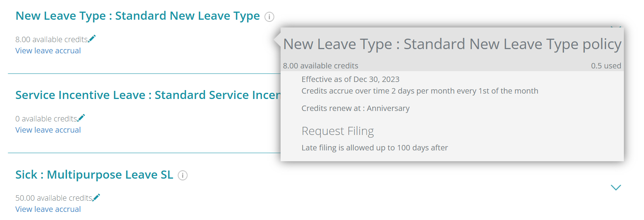Viewport: 644px width, 220px height.
Task: Edit the 8.00 available credits with pencil icon
Action: pos(92,38)
